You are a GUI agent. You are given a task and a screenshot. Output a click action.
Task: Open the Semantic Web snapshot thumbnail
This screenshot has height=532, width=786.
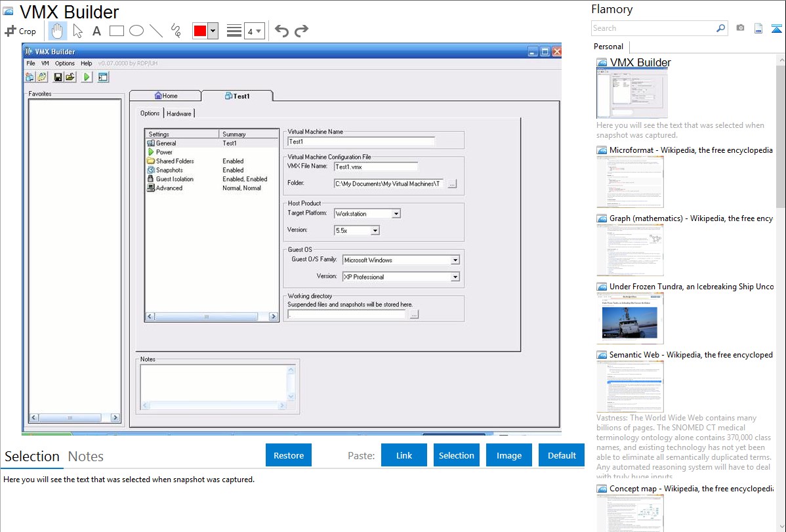click(630, 386)
